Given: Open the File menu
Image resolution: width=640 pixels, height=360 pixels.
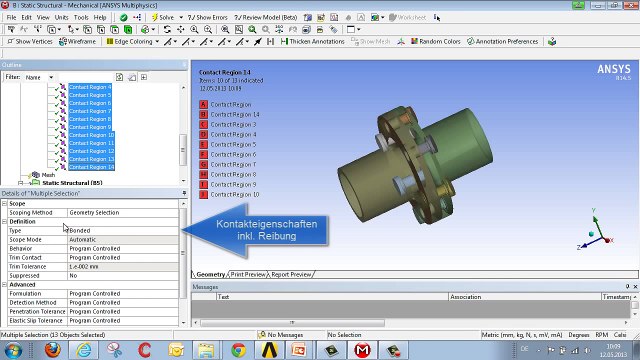Looking at the screenshot, I should (11, 18).
